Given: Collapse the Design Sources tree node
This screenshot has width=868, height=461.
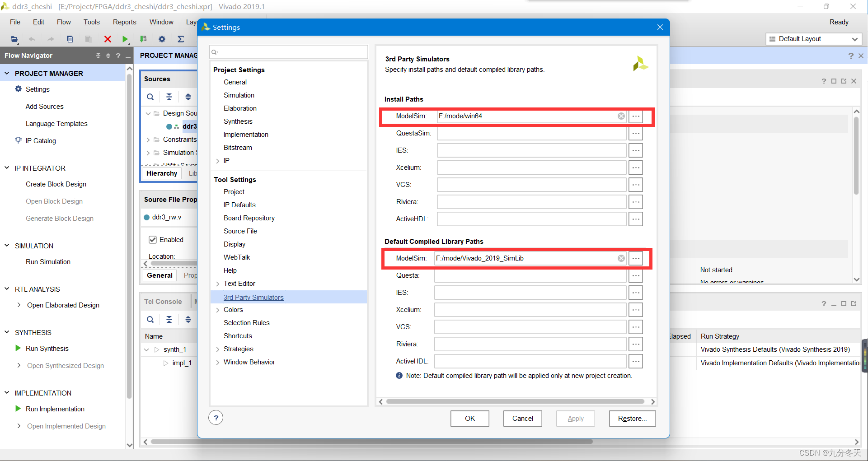Looking at the screenshot, I should [x=148, y=113].
